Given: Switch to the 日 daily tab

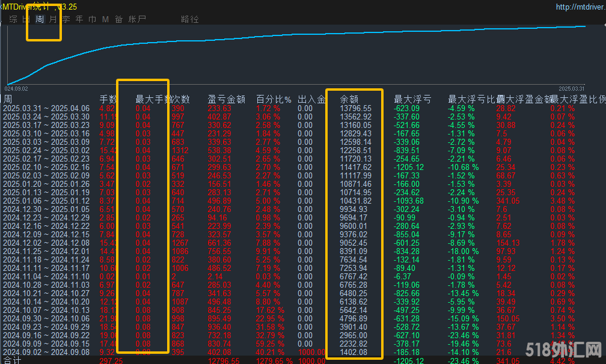Looking at the screenshot, I should tap(26, 19).
